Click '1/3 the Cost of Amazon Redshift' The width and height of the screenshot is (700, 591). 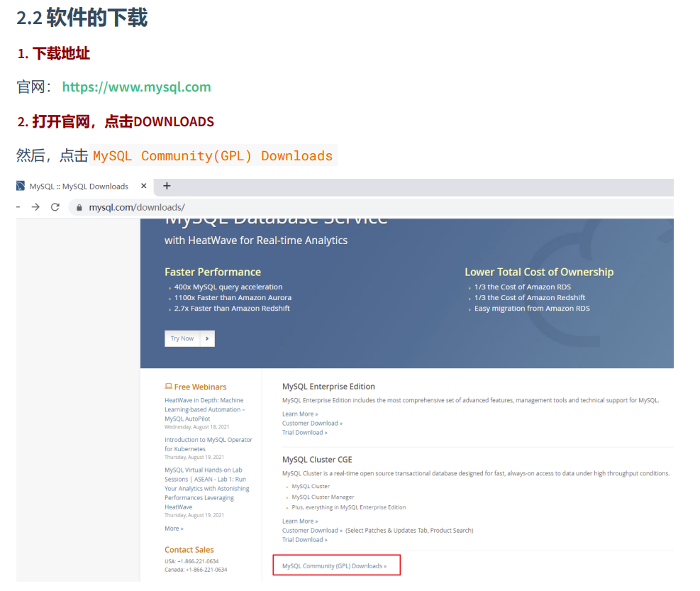[530, 297]
